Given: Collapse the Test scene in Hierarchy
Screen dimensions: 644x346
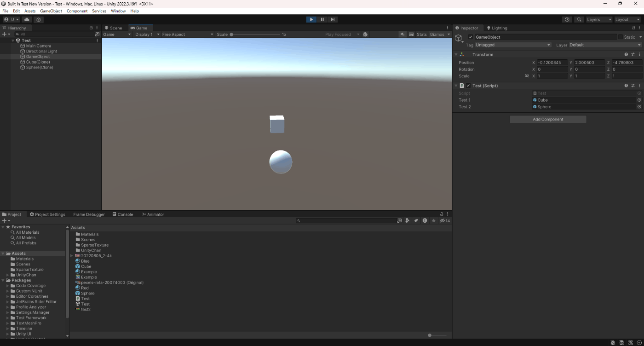Looking at the screenshot, I should coord(13,40).
